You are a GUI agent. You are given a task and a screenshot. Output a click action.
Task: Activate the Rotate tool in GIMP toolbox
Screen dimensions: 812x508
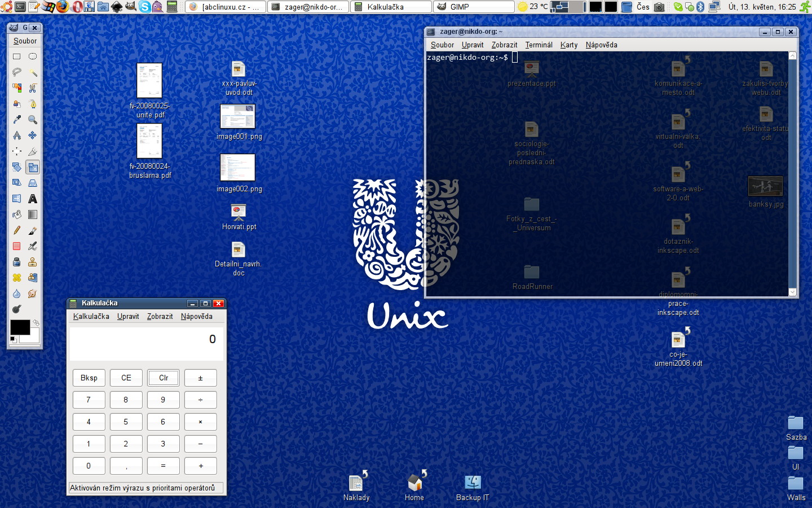[17, 167]
